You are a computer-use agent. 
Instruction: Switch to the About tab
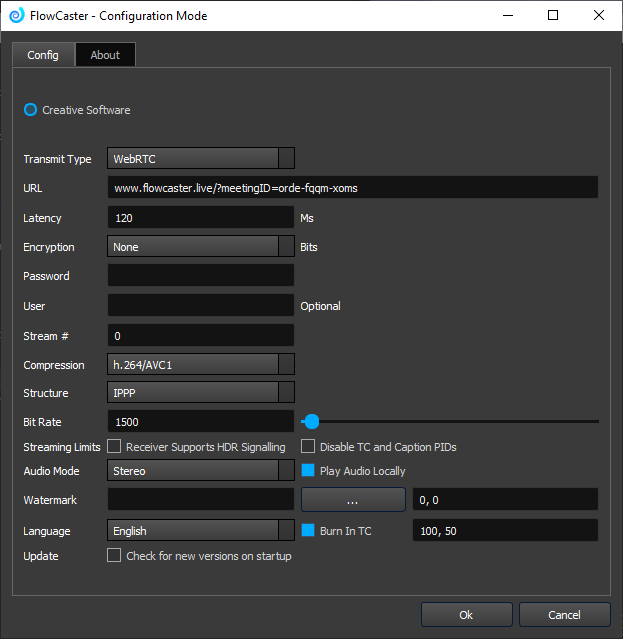105,55
